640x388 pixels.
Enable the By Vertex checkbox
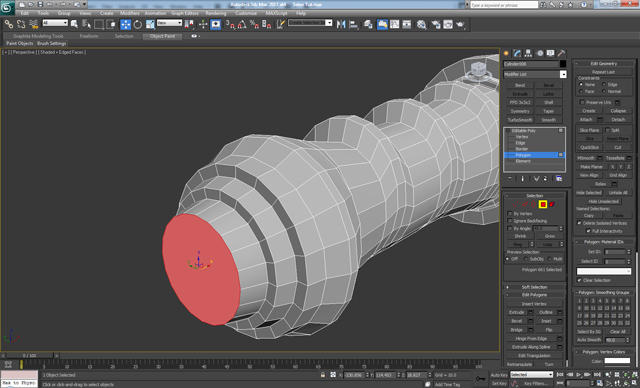(510, 213)
